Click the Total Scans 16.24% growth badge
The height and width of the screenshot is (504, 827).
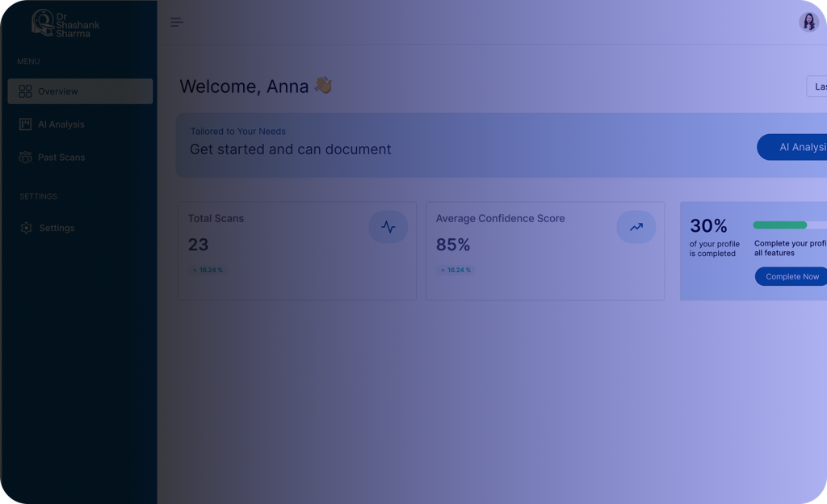point(208,270)
